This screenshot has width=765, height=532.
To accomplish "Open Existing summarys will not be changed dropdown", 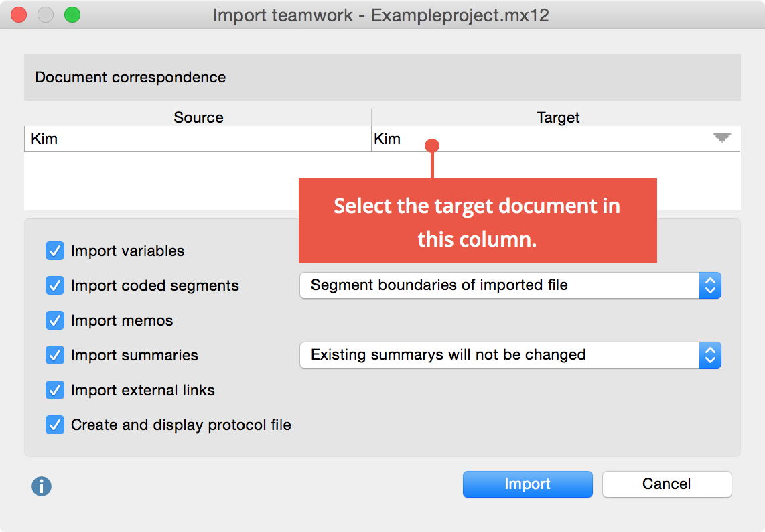I will (x=510, y=355).
